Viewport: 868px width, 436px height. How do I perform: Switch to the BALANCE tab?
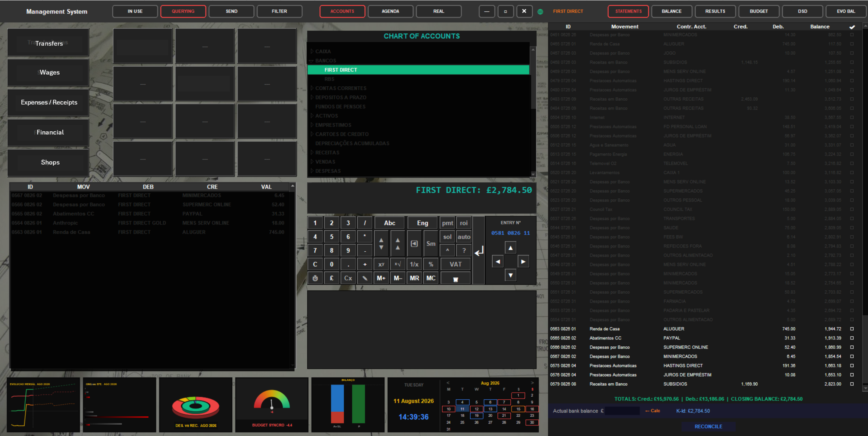tap(672, 11)
